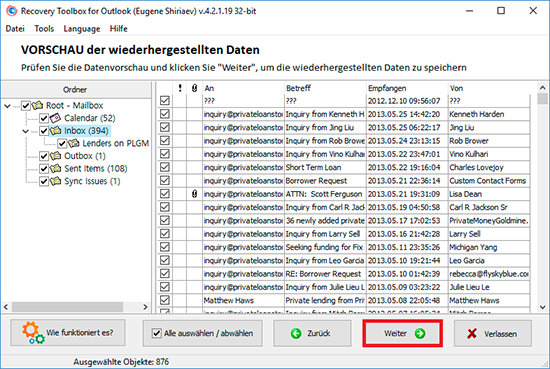This screenshot has width=550, height=369.
Task: Click status text Ausgewählte Objekte: 876
Action: [x=121, y=362]
